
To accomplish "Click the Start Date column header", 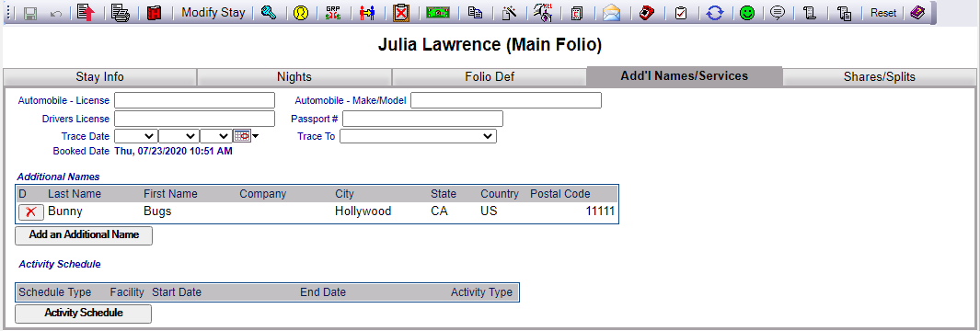I will 177,292.
